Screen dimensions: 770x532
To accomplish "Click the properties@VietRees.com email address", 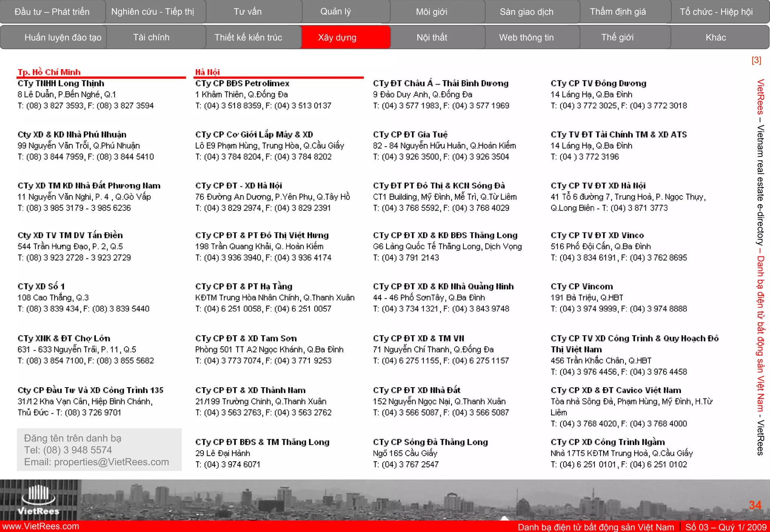I will coord(112,462).
